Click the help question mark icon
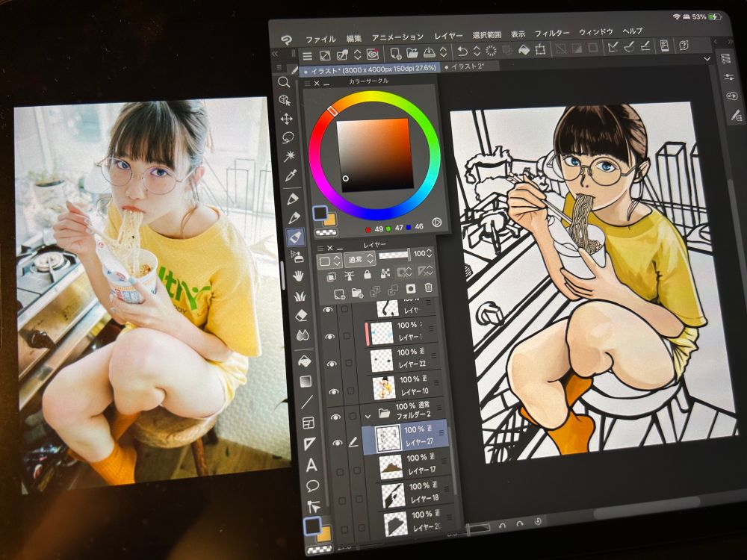 click(x=684, y=46)
